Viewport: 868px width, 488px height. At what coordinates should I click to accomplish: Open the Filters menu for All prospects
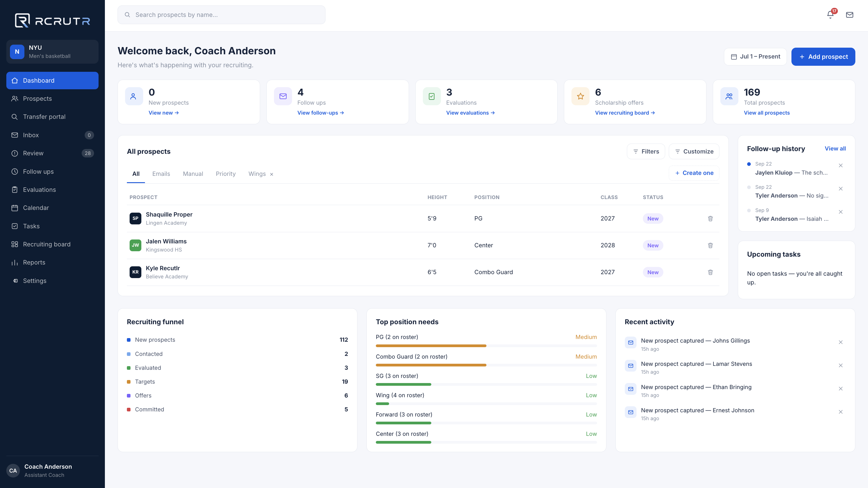click(x=646, y=151)
